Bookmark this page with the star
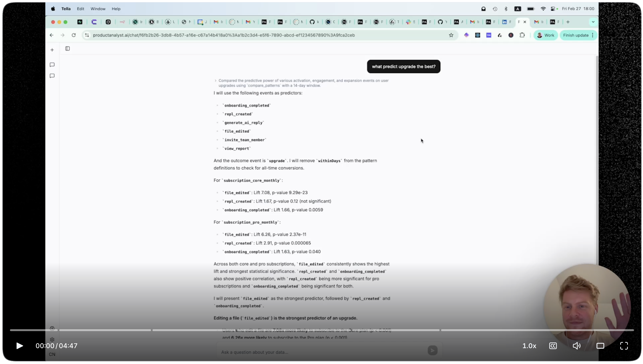This screenshot has height=364, width=643. 451,35
